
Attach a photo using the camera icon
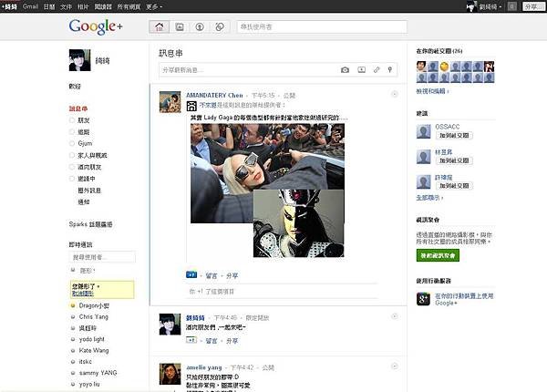coord(345,70)
